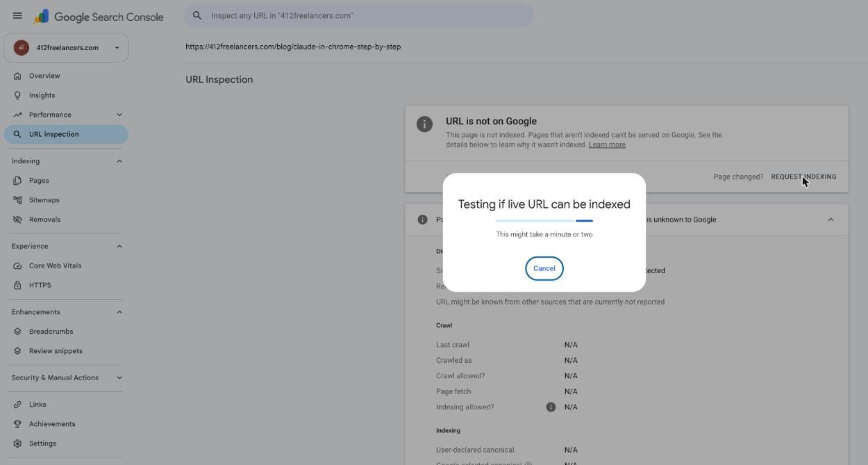Click REQUEST INDEXING
868x465 pixels.
point(803,177)
